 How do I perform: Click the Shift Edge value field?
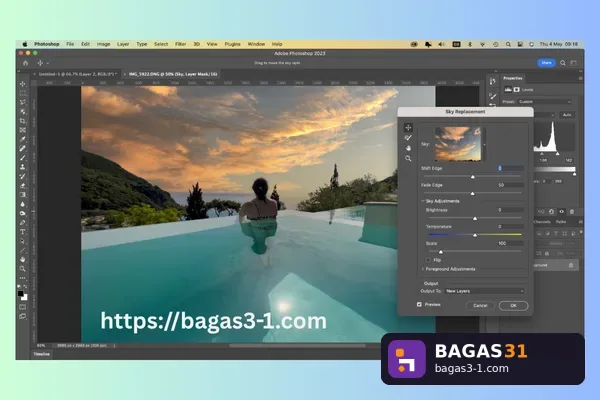pos(510,168)
